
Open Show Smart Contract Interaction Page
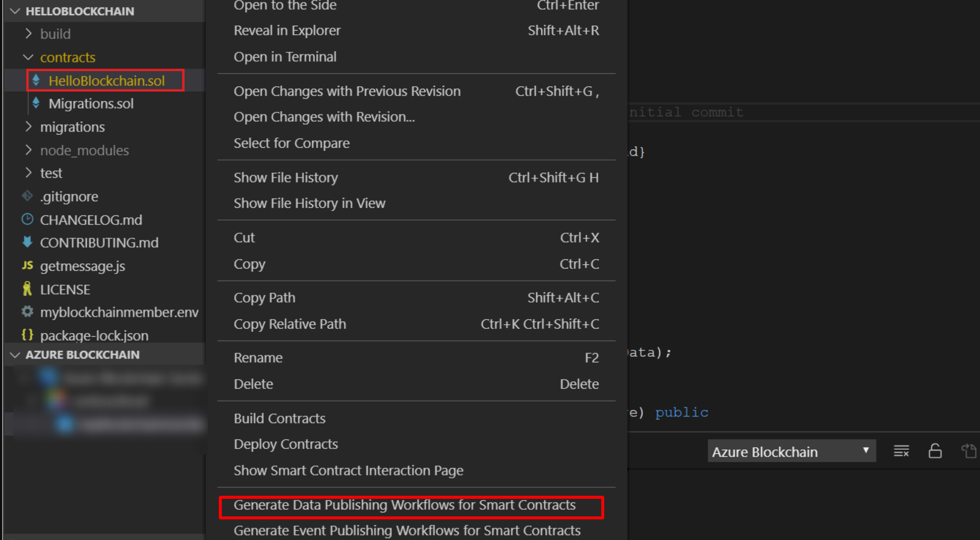(349, 470)
